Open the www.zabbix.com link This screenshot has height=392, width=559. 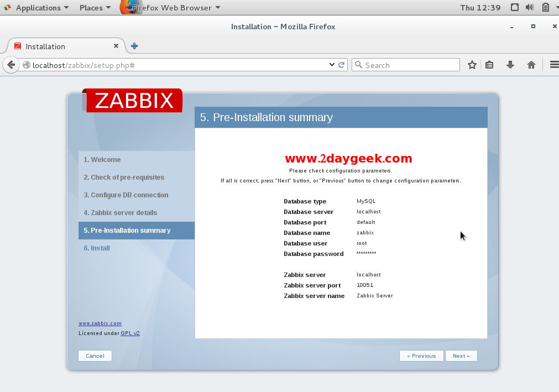click(x=100, y=323)
